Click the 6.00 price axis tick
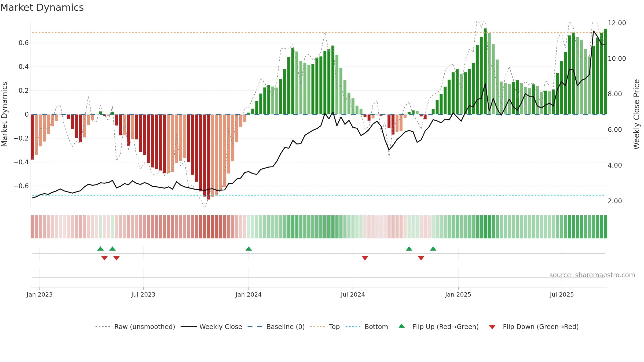644x362 pixels. [615, 130]
